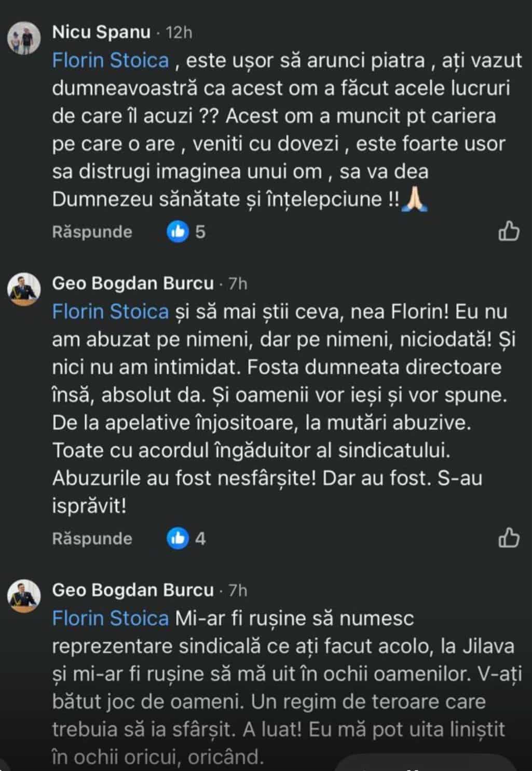The image size is (532, 771).
Task: Click Florin Stoica mention before "și să mai știi"
Action: (111, 312)
